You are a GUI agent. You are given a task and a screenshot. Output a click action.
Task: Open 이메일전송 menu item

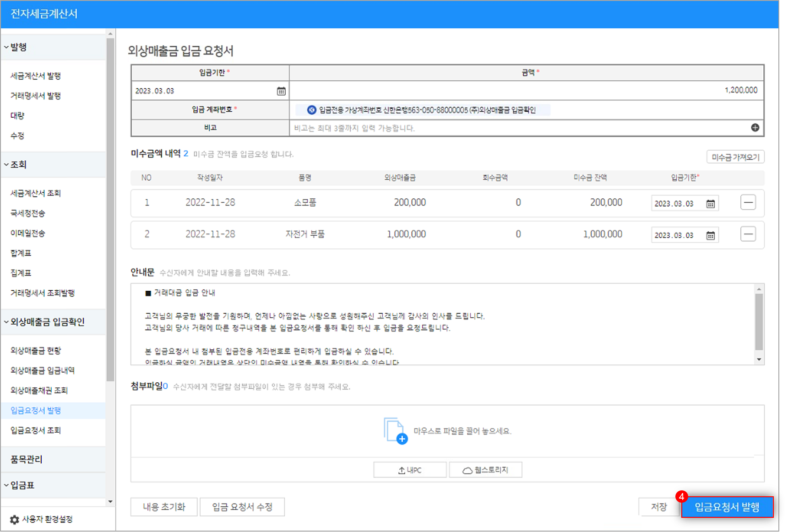[28, 233]
